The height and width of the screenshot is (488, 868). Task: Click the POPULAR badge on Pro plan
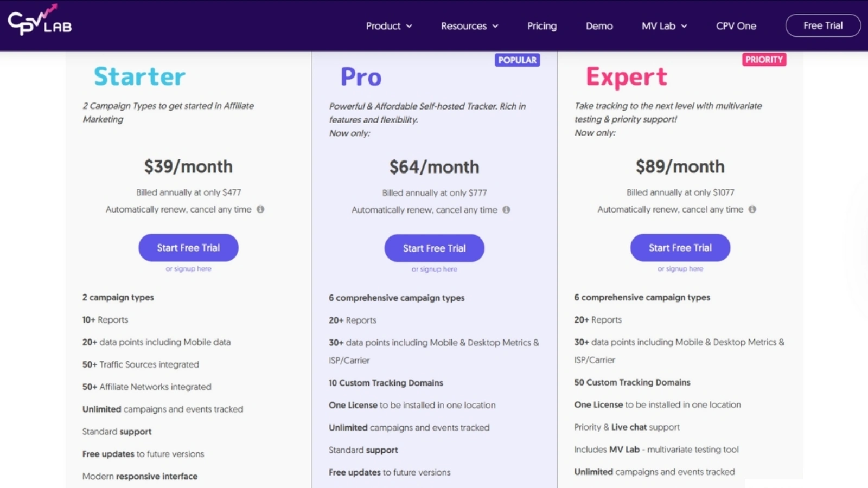[517, 60]
